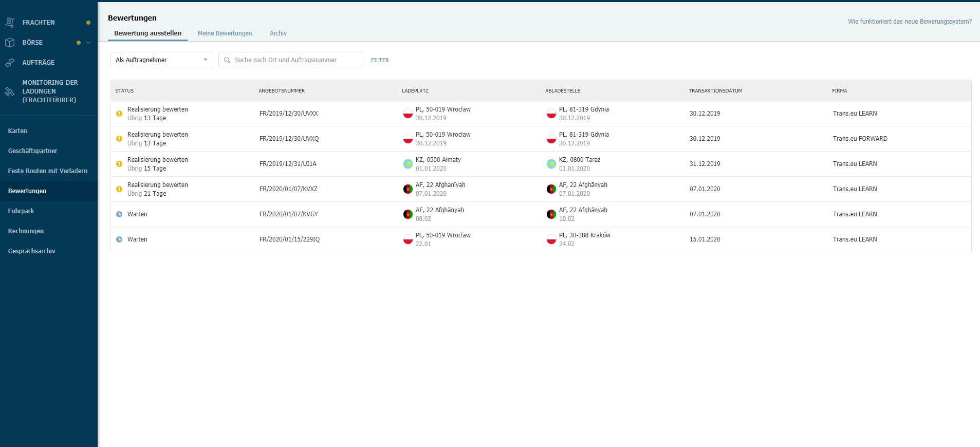The height and width of the screenshot is (447, 980).
Task: Switch to Meine Bewertungen tab
Action: pos(225,33)
